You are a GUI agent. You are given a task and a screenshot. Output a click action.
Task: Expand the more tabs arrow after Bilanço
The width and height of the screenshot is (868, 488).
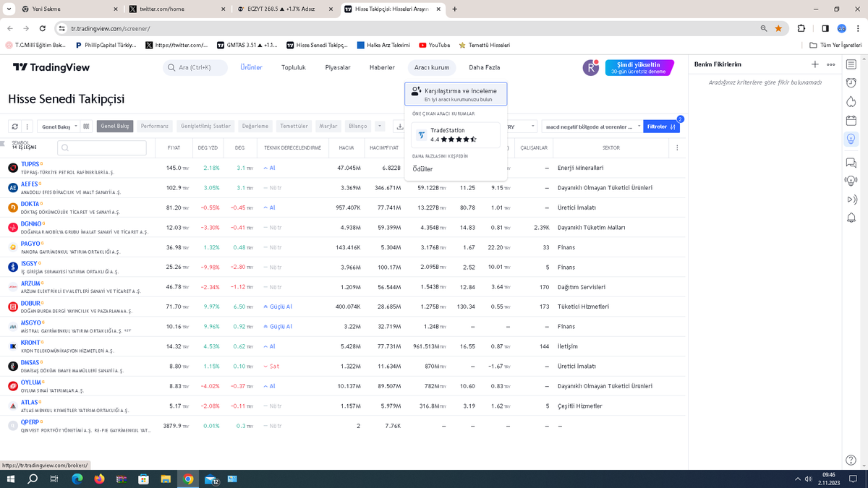point(380,126)
